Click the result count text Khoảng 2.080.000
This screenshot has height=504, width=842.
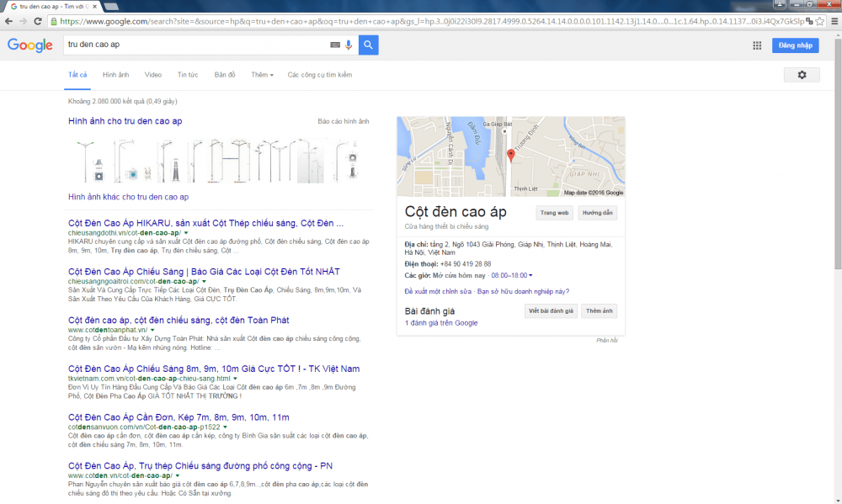[122, 102]
